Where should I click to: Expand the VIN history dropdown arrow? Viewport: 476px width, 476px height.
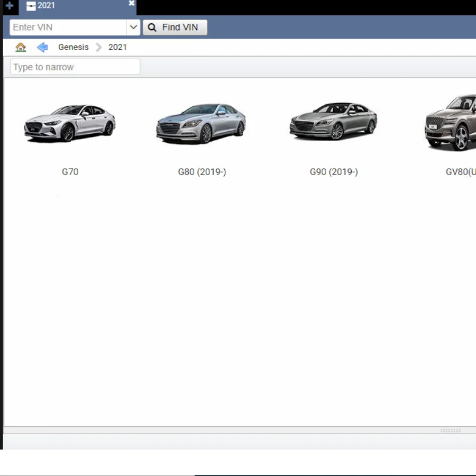tap(133, 28)
